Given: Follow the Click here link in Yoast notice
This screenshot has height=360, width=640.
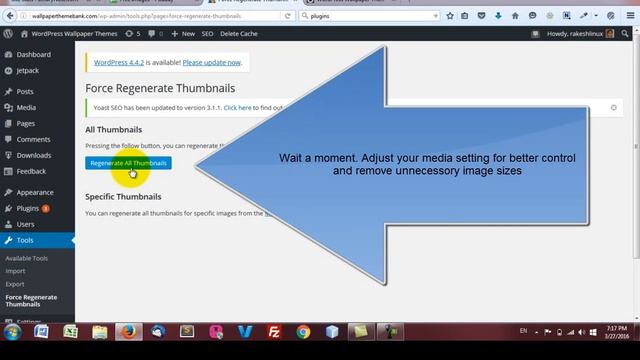Looking at the screenshot, I should (237, 108).
